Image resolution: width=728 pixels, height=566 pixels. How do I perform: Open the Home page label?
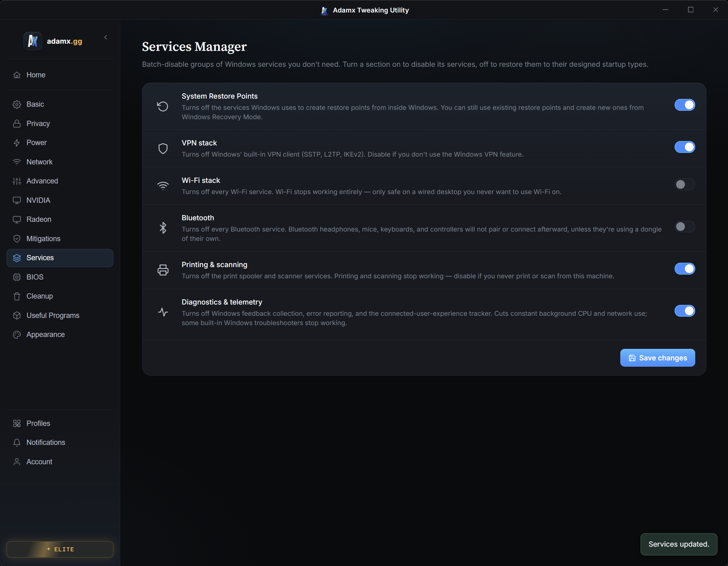[x=36, y=75]
